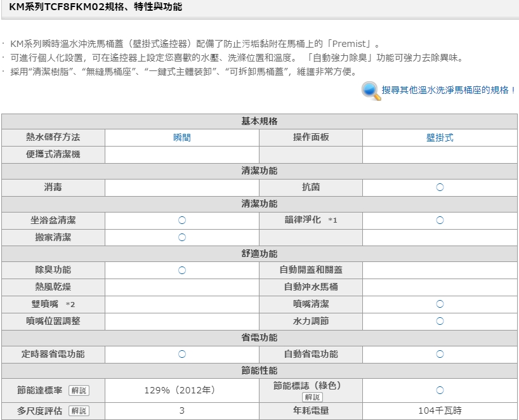Click the 瞬間 hot water storage link
Screen dimensions: 519x420
point(181,138)
